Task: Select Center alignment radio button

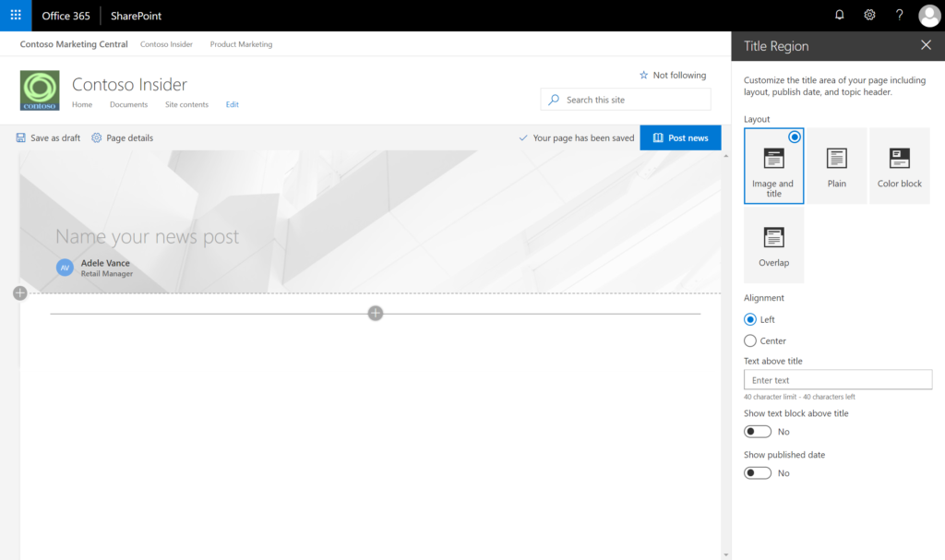Action: [749, 340]
